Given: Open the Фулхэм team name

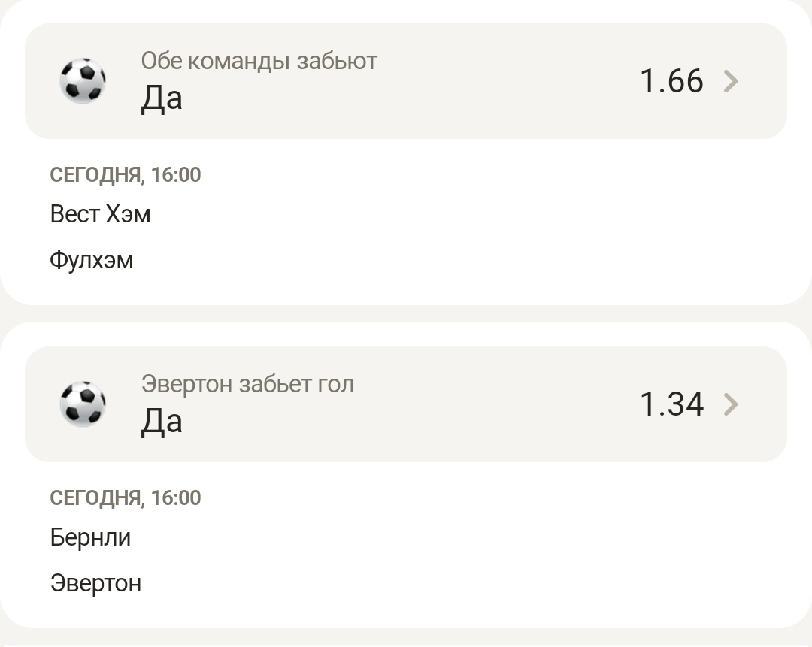Looking at the screenshot, I should (x=92, y=260).
